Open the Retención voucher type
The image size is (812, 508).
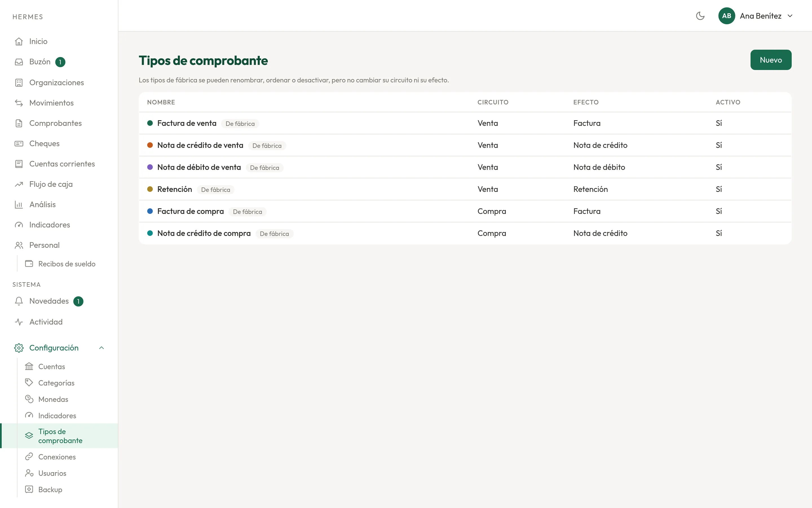(x=465, y=189)
